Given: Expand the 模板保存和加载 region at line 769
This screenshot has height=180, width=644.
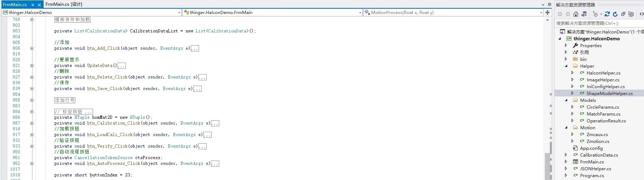Looking at the screenshot, I should pyautogui.click(x=32, y=19).
